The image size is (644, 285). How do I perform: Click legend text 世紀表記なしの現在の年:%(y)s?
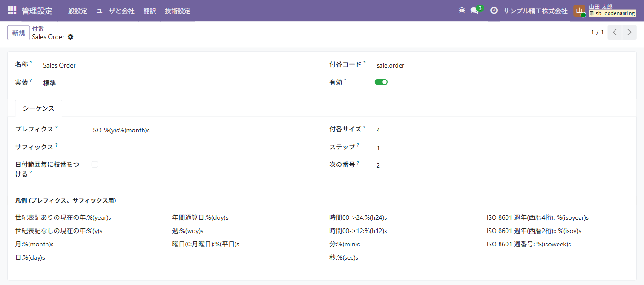click(x=58, y=231)
